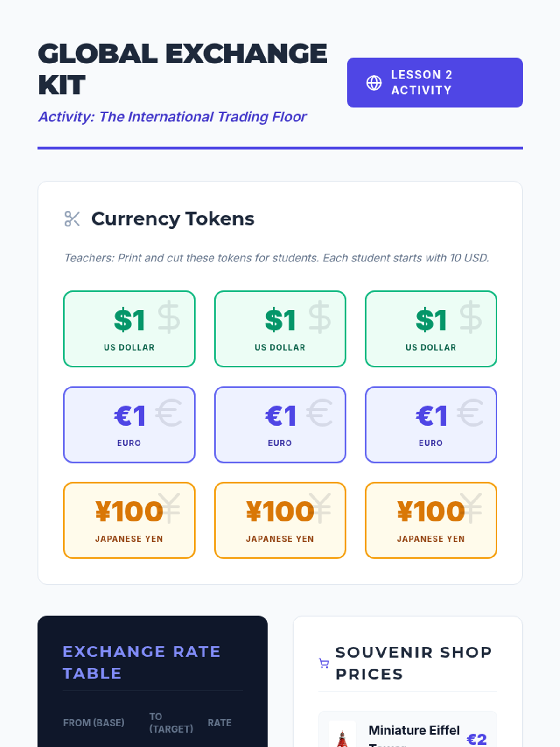Click the scissors icon beside Currency Tokens
This screenshot has height=747, width=560.
(72, 219)
